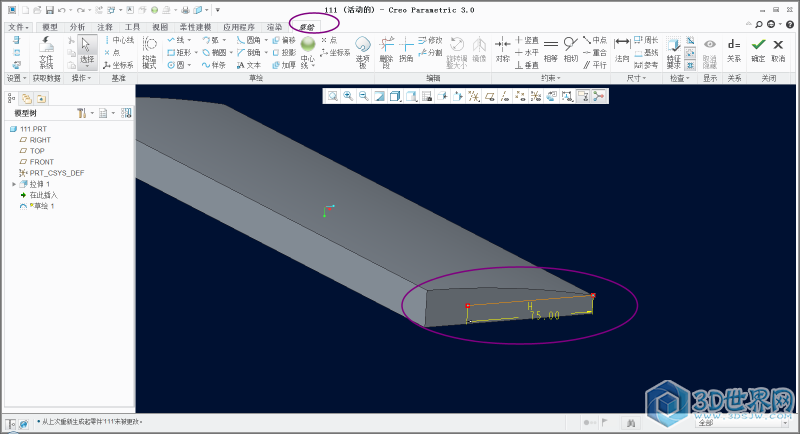
Task: Expand the 拉伸 1 tree node
Action: [x=14, y=184]
